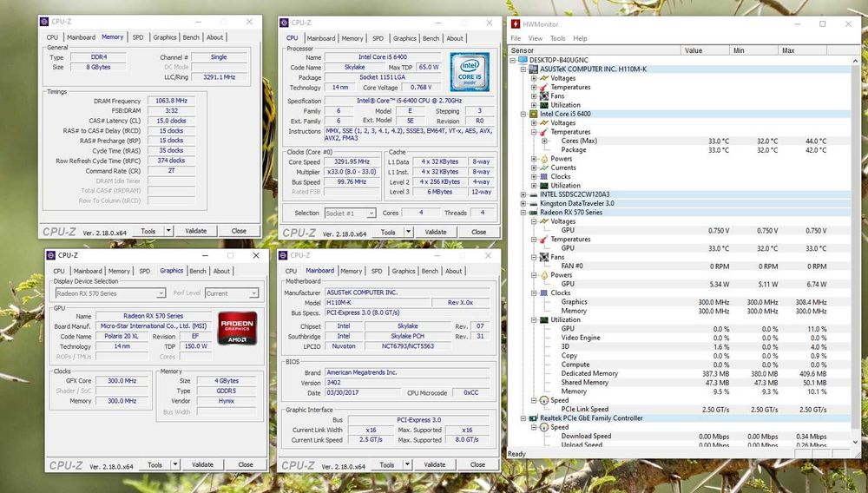Click the HWMonitor title bar app icon
Screen dimensions: 868x493
(516, 23)
